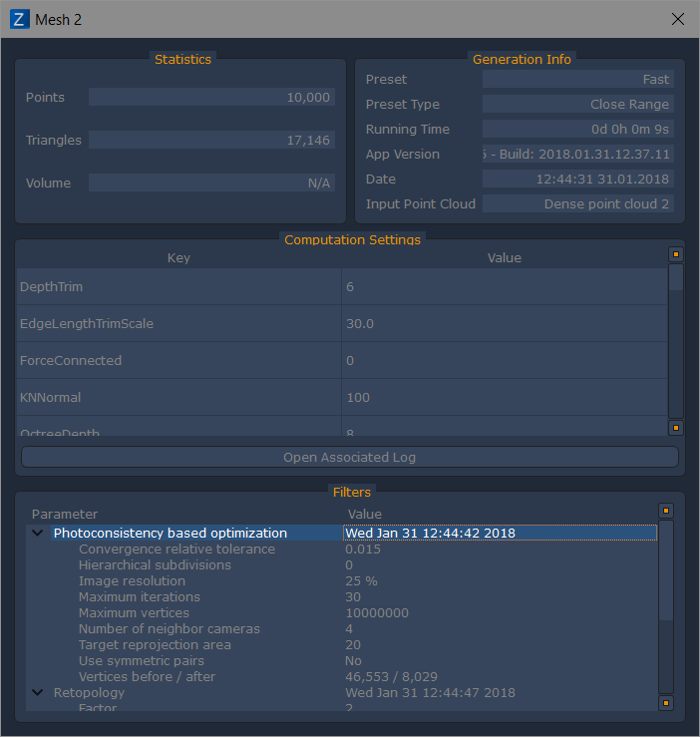This screenshot has height=737, width=700.
Task: Select the Retopology row
Action: point(89,692)
